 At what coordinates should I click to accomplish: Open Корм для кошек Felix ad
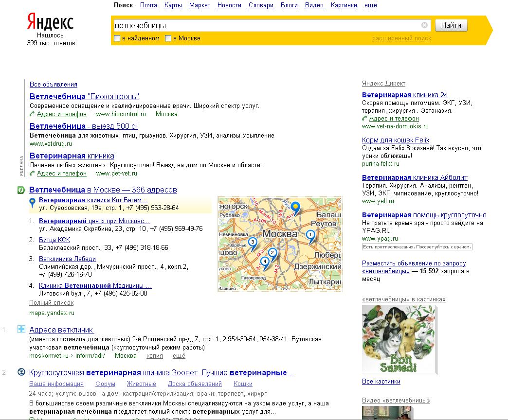pos(396,140)
